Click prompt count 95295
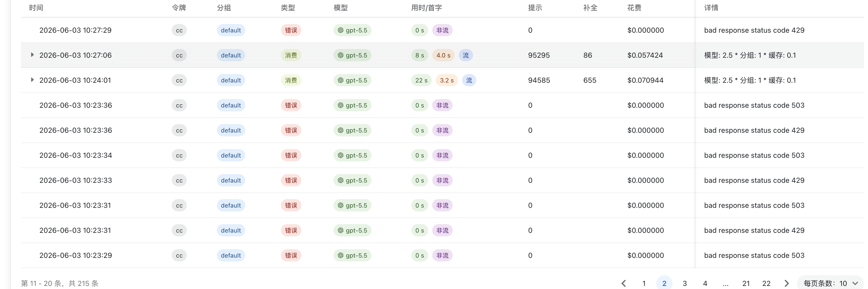The image size is (868, 289). tap(539, 55)
